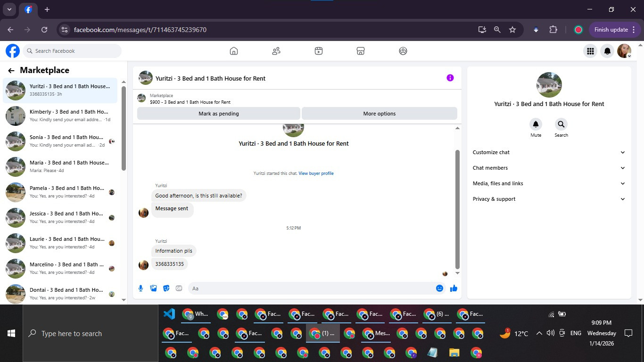
Task: Show hidden system tray icons
Action: click(539, 333)
